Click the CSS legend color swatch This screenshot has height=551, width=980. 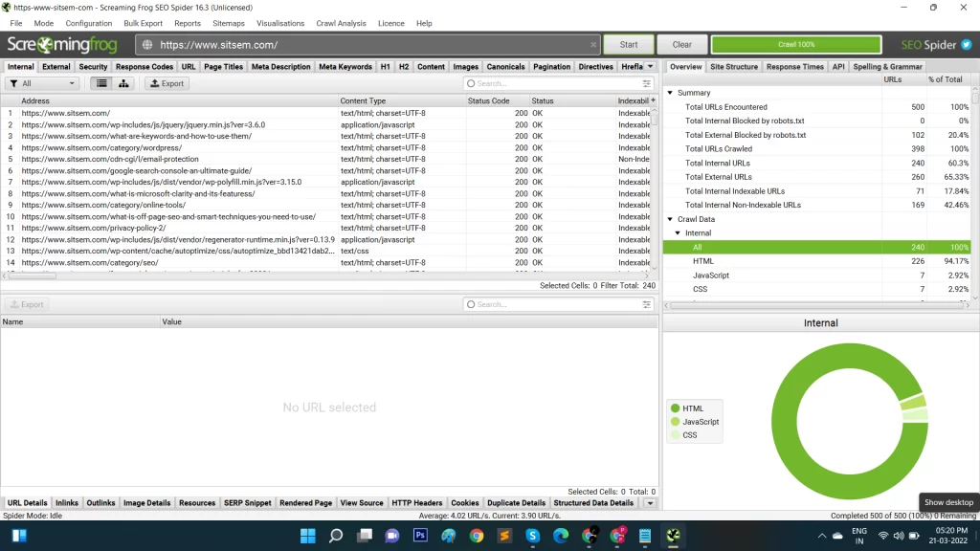click(675, 435)
